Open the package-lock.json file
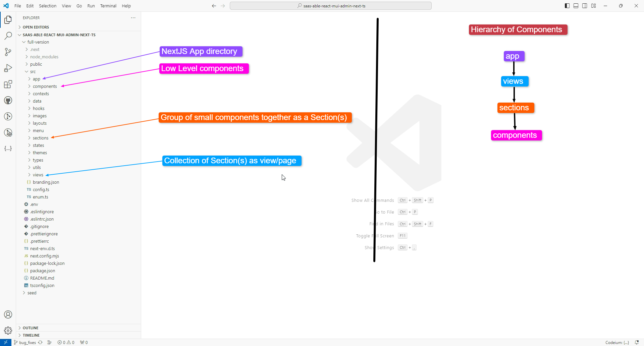 pos(78,264)
